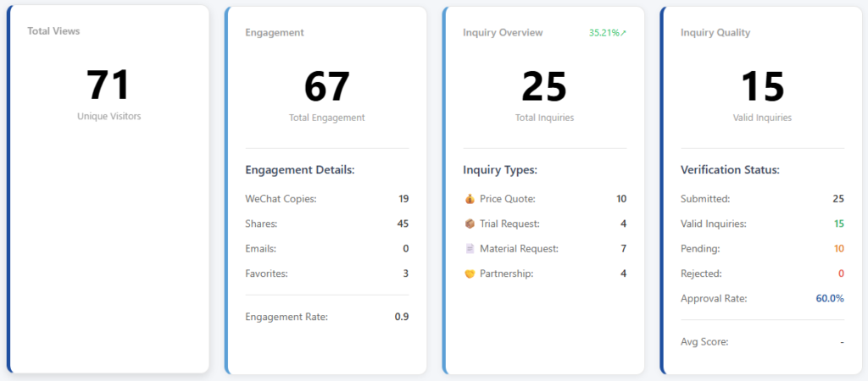Click the large 67 Total Engagement number
868x381 pixels.
(326, 86)
